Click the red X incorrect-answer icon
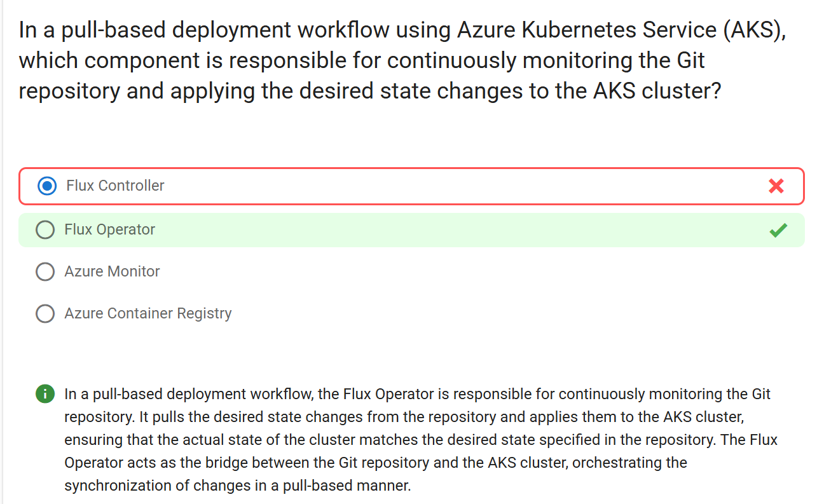 776,186
